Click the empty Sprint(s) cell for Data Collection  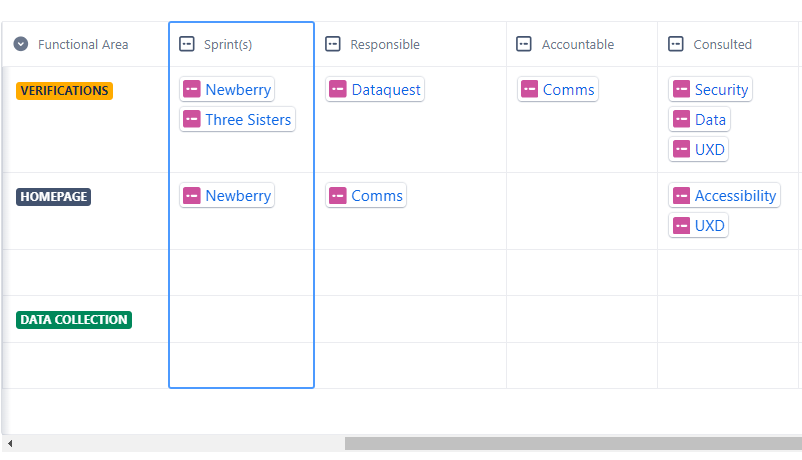(x=241, y=319)
